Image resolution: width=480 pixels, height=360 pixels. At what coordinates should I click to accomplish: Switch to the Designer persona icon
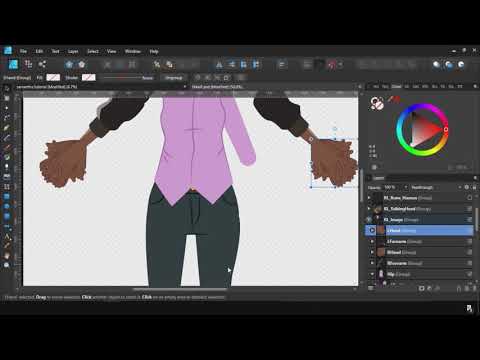point(13,64)
